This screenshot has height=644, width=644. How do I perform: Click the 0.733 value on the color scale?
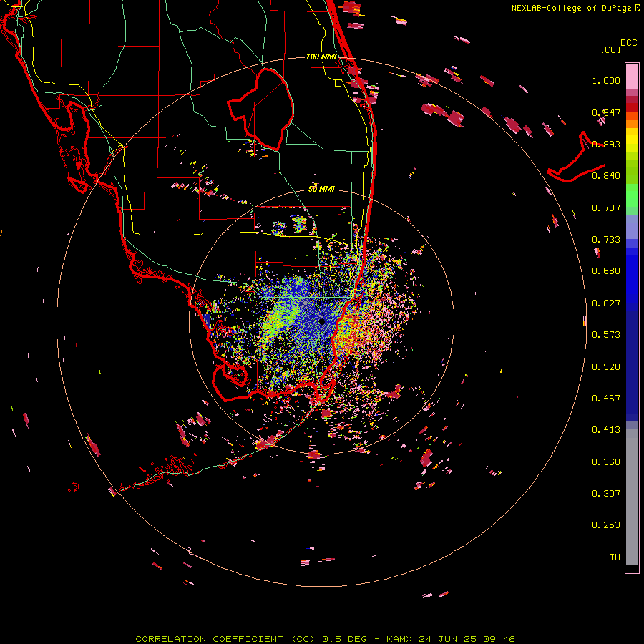tap(606, 240)
